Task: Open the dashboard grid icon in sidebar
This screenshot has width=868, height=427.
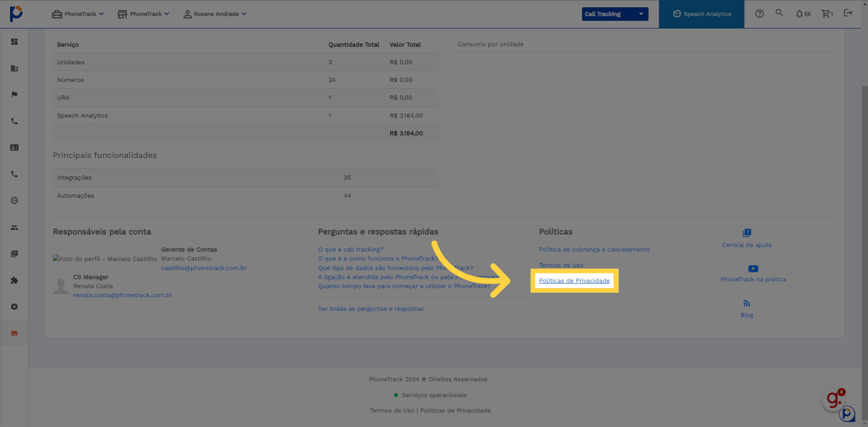Action: 14,42
